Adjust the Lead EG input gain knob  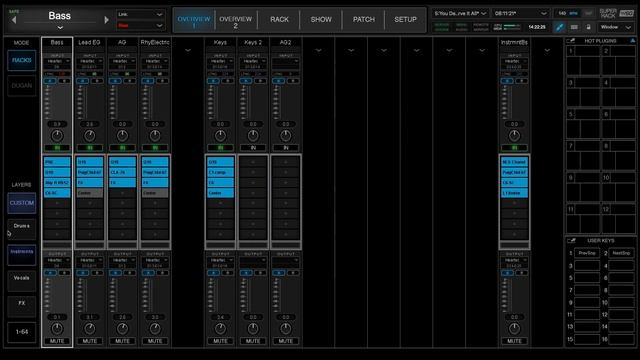tap(90, 136)
